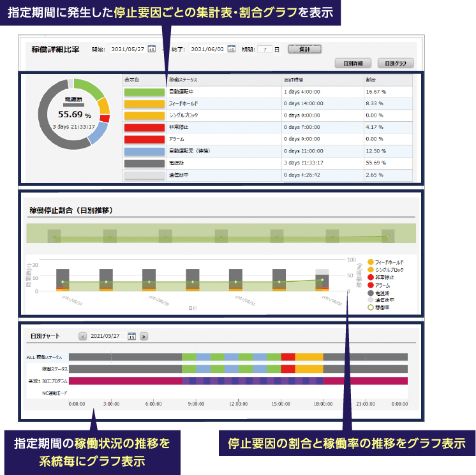Open the daily chart calendar picker
476x475 pixels.
[132, 336]
